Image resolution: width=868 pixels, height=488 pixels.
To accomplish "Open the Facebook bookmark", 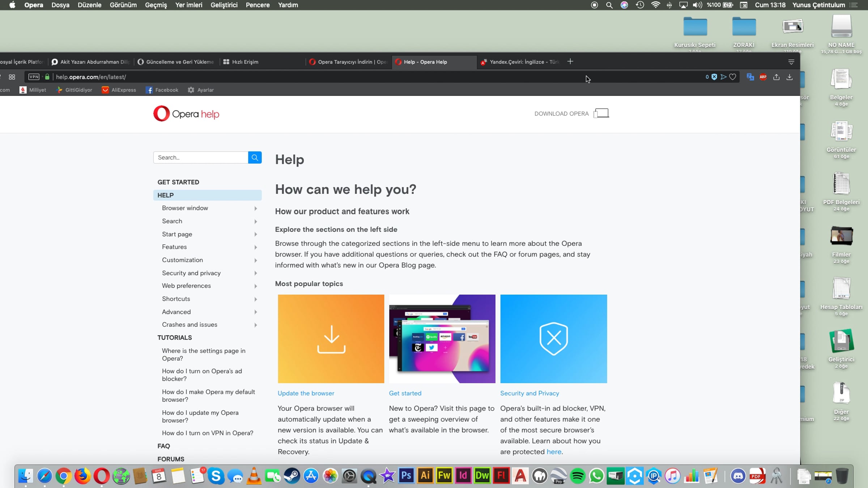I will click(x=162, y=90).
